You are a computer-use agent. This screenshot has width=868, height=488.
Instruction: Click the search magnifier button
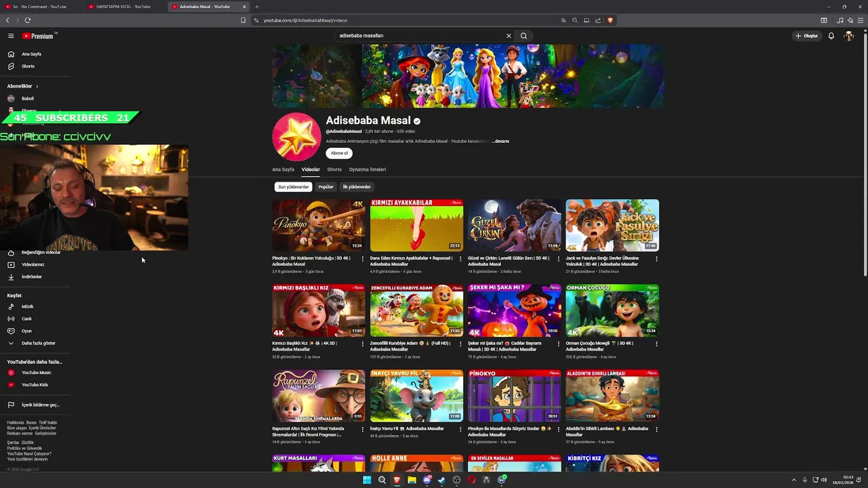coord(524,36)
